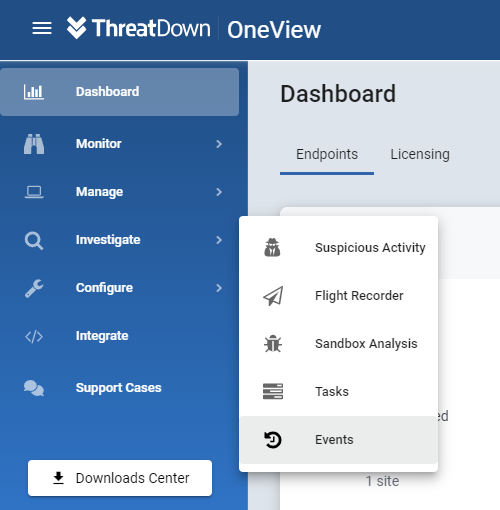Image resolution: width=500 pixels, height=510 pixels.
Task: Click the Investigate magnifier icon
Action: tap(34, 240)
